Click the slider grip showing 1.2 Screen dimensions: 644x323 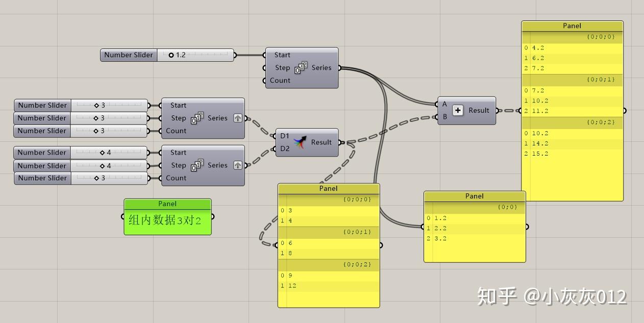pos(171,55)
